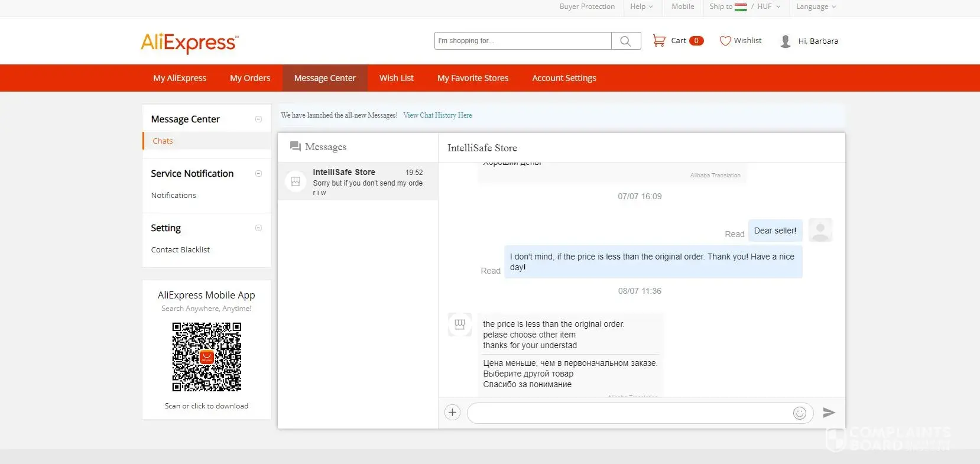This screenshot has width=980, height=464.
Task: Click the chat message input field
Action: [x=629, y=413]
